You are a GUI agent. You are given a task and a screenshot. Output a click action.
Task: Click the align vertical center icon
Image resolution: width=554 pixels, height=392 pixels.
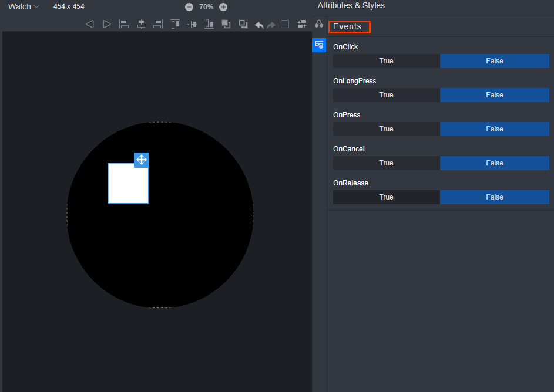coord(192,24)
